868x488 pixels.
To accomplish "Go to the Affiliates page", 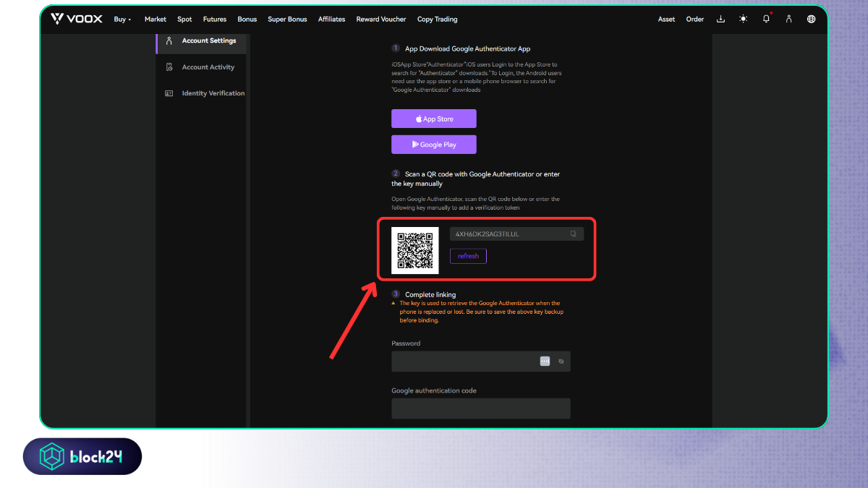I will (x=332, y=19).
